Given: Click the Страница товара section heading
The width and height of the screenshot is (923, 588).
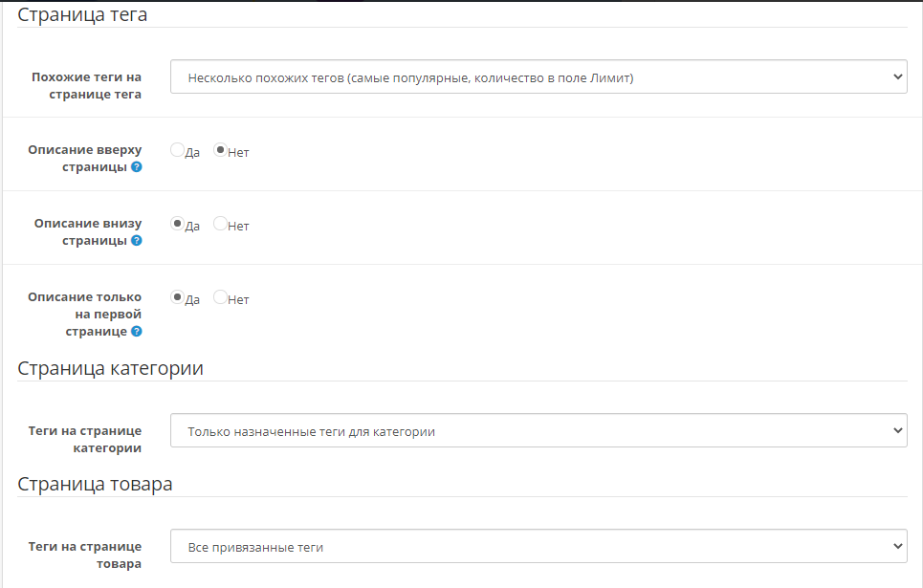Looking at the screenshot, I should [x=95, y=484].
